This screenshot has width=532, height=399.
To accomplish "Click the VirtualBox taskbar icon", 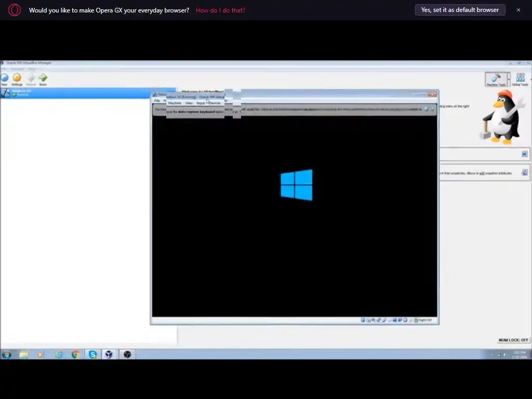I will tap(109, 354).
